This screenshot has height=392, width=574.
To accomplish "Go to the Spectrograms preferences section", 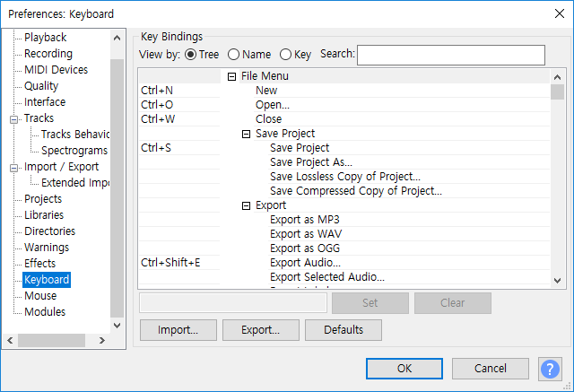I will click(74, 151).
